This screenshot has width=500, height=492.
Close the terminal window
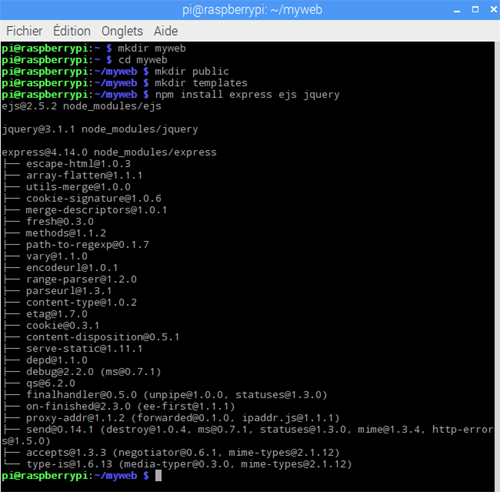pyautogui.click(x=494, y=10)
